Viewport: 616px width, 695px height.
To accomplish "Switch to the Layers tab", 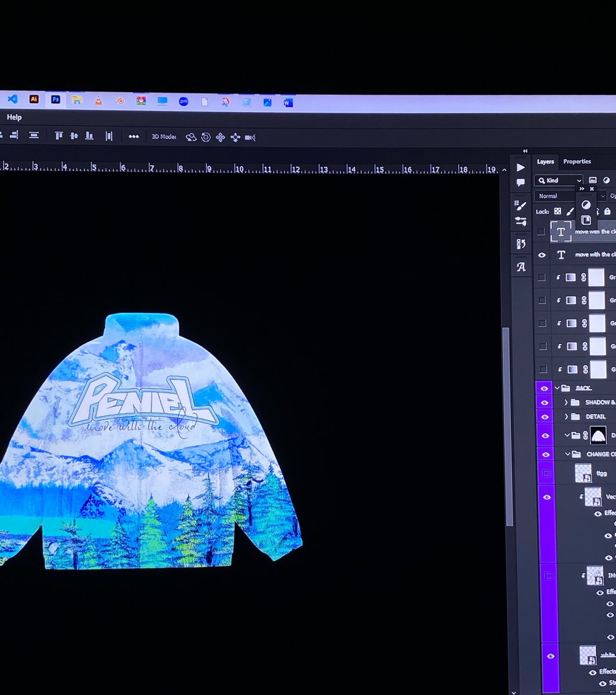I will point(545,162).
